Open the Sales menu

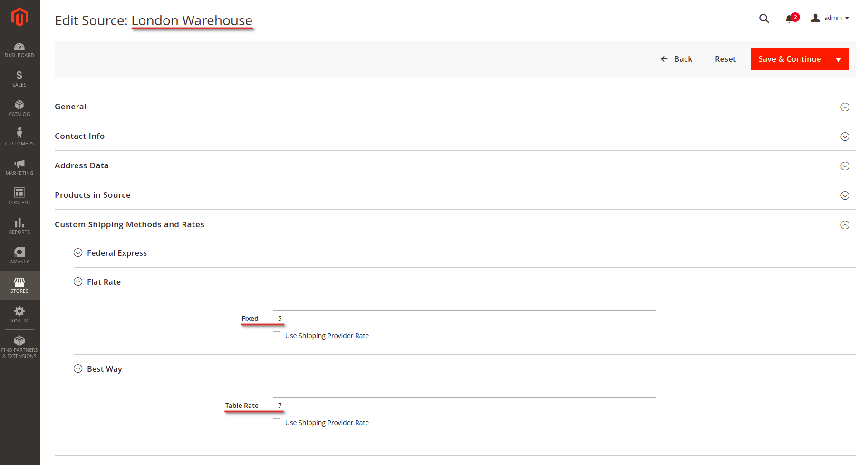[19, 79]
